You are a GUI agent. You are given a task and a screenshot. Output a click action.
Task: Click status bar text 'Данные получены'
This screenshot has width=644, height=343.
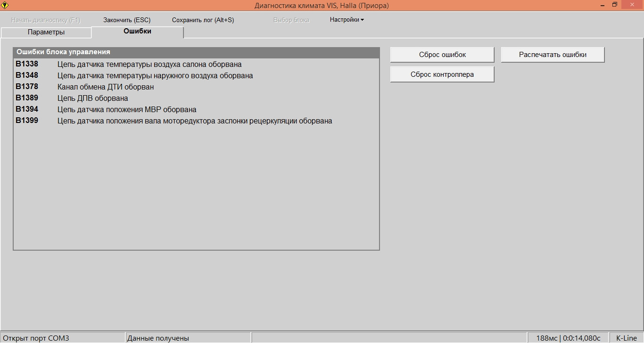point(158,338)
